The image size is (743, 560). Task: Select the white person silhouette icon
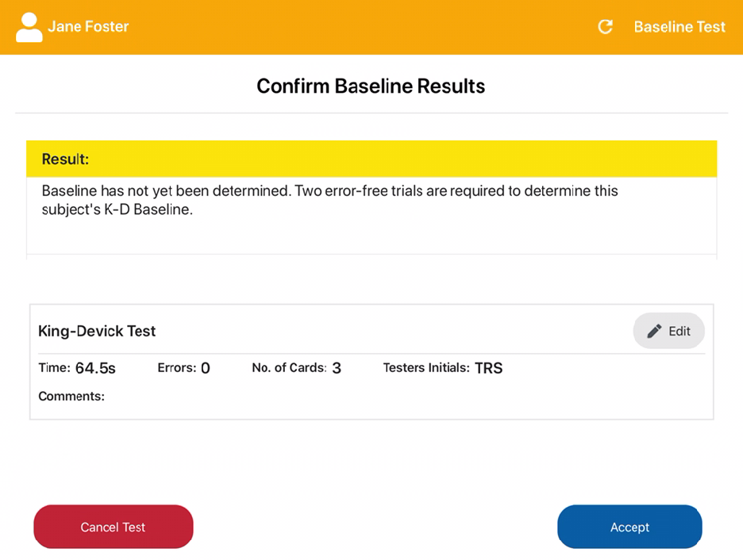(x=29, y=26)
